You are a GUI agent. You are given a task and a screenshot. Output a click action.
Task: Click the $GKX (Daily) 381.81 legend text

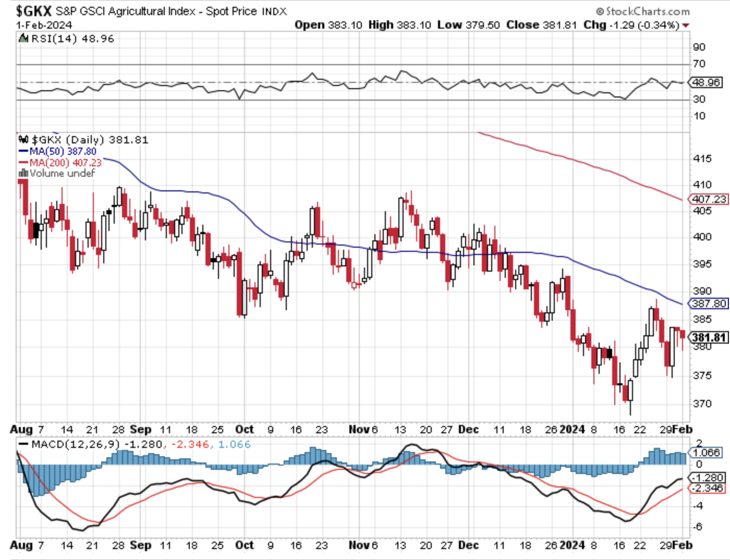point(90,140)
